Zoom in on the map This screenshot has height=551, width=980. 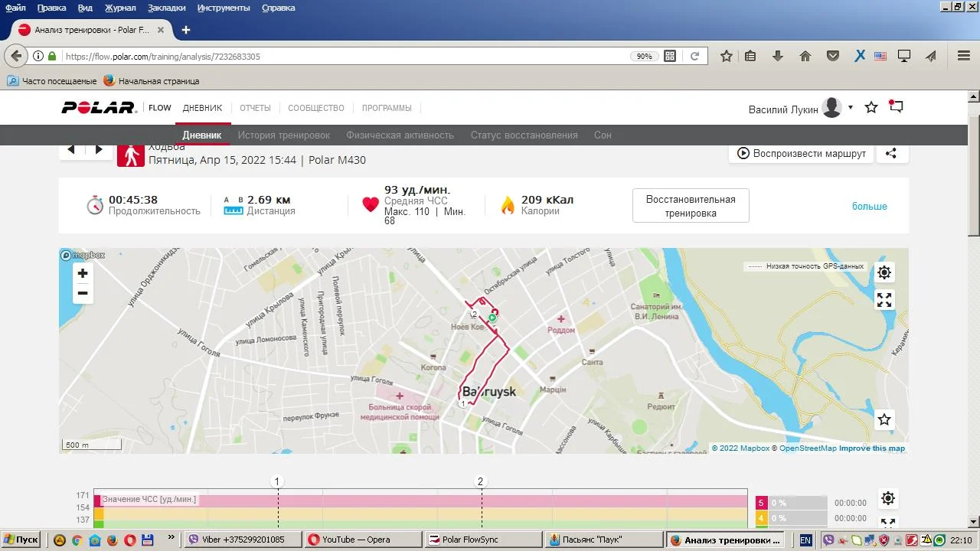(x=83, y=273)
